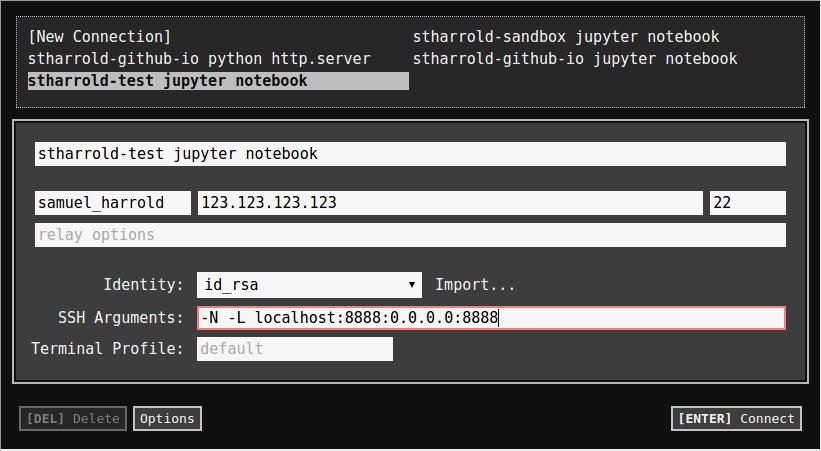Choose stharrold-sandbox jupyter notebook connection
The width and height of the screenshot is (821, 451).
566,37
